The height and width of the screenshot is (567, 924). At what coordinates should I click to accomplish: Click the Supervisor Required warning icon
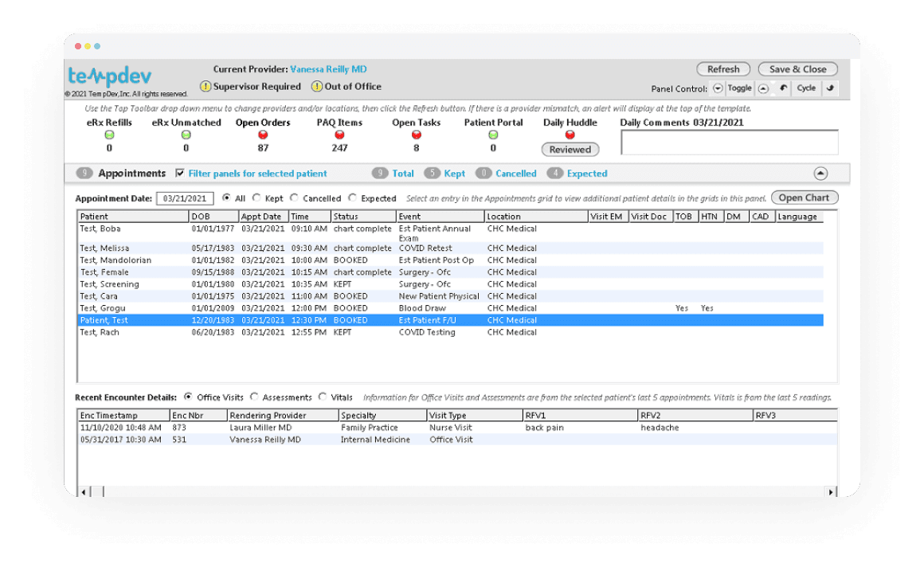click(206, 87)
